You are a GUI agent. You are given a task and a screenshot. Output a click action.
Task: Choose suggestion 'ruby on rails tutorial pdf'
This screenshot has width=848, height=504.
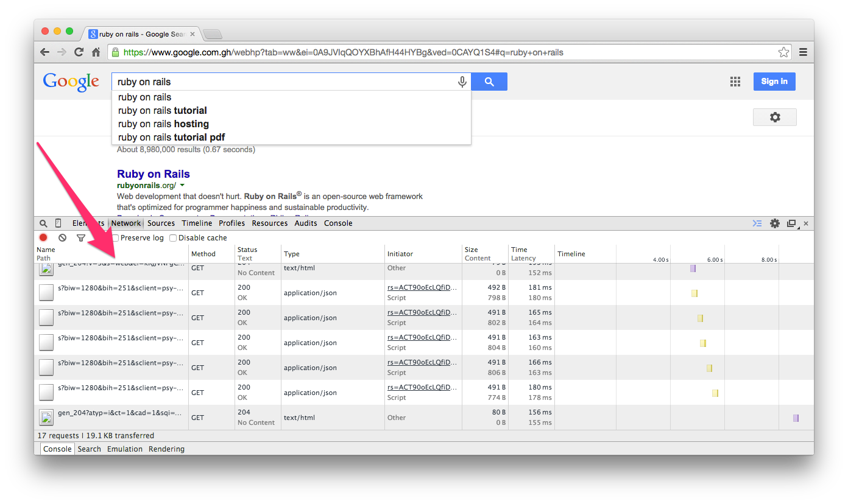tap(171, 138)
